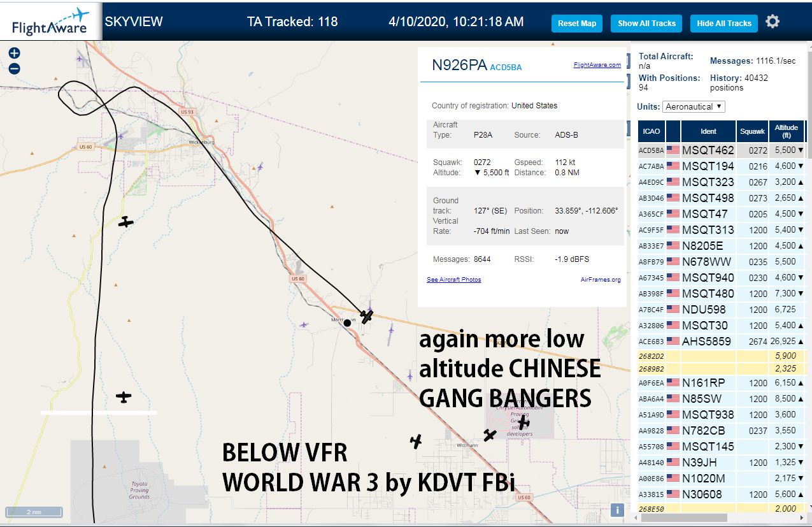Click the black position dot near Morristown
Image resolution: width=812 pixels, height=527 pixels.
click(x=347, y=323)
